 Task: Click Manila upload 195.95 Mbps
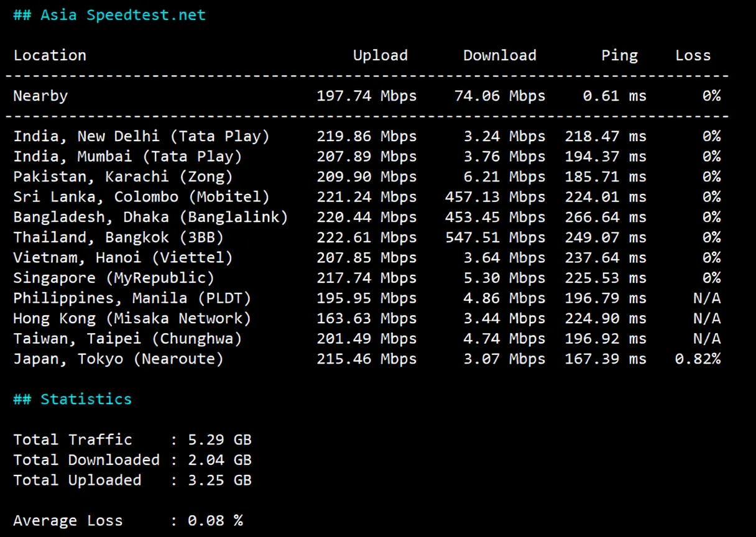pos(367,298)
